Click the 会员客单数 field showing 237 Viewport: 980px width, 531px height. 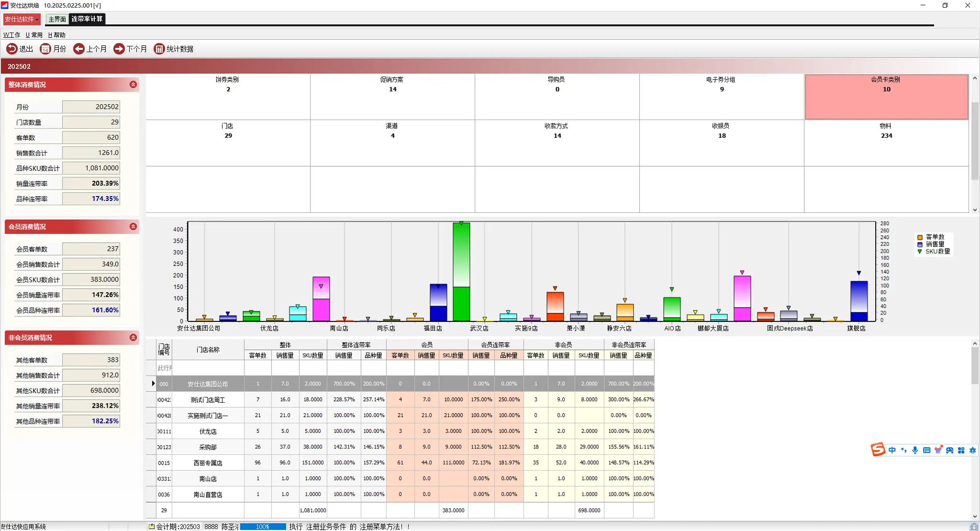[91, 249]
